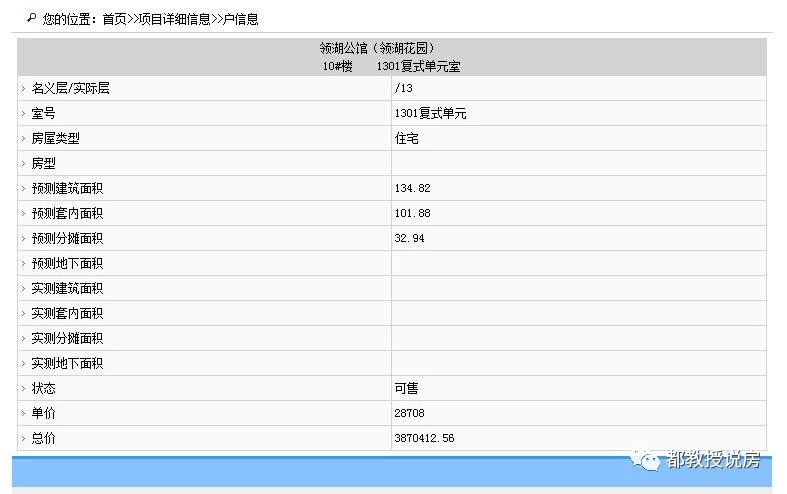Click the magnifier icon beside 您的位置
This screenshot has height=494, width=787.
point(32,18)
